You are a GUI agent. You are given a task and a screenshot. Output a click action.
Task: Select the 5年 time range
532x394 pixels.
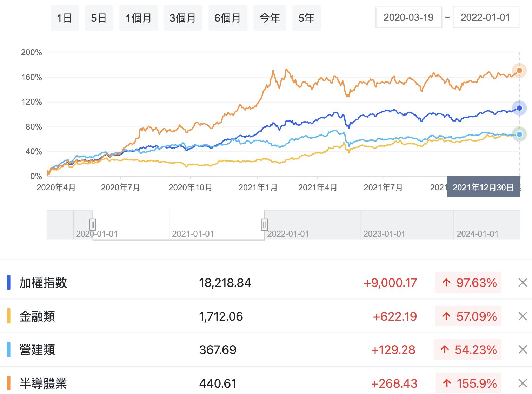point(306,18)
